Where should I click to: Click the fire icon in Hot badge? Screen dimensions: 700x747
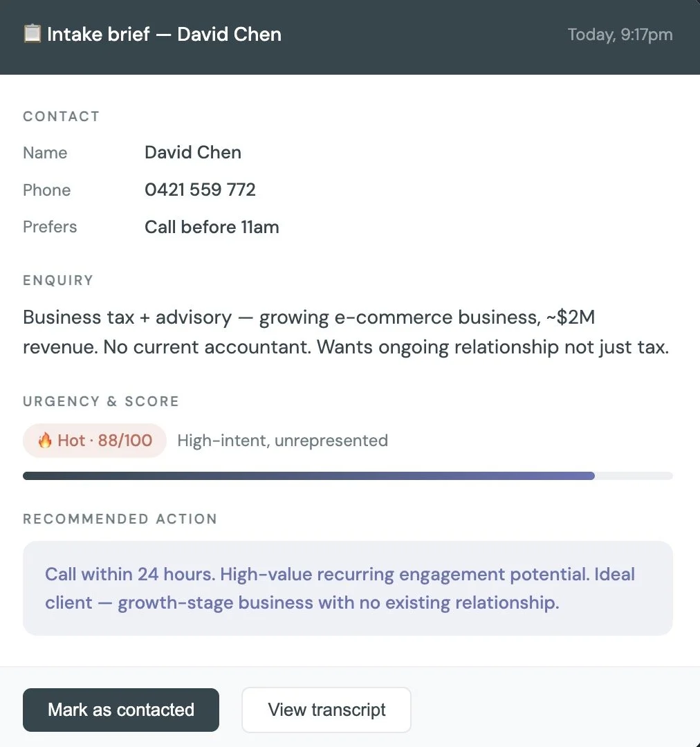(x=45, y=440)
